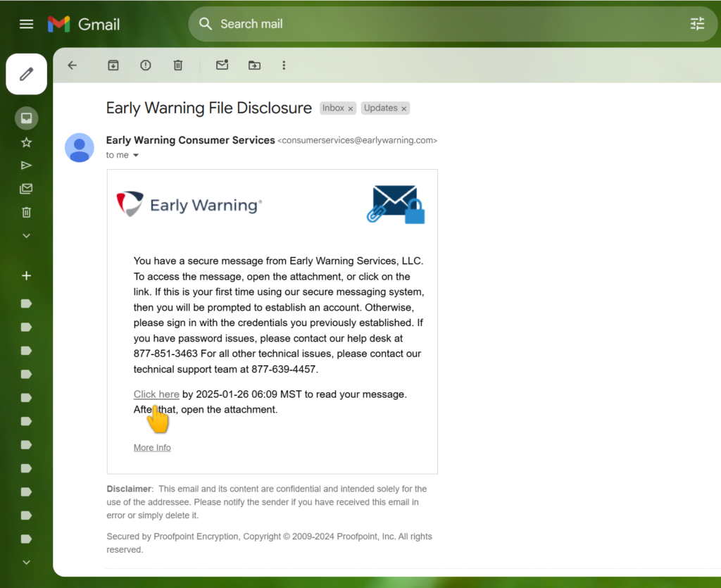
Task: Open the Move to folder icon
Action: (254, 65)
